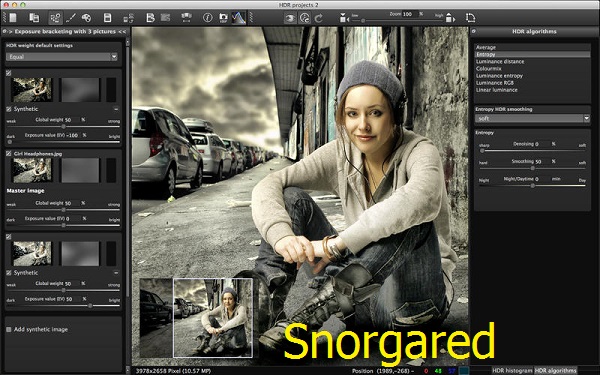Click the Girl Headphones.jpg master thumbnail
Viewport: 600px width, 375px height.
[x=32, y=170]
